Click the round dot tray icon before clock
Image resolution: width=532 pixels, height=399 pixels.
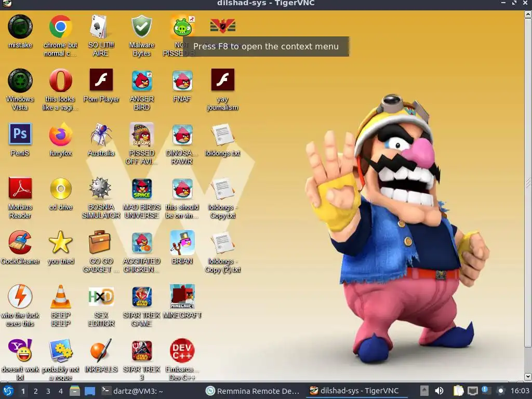coord(500,391)
